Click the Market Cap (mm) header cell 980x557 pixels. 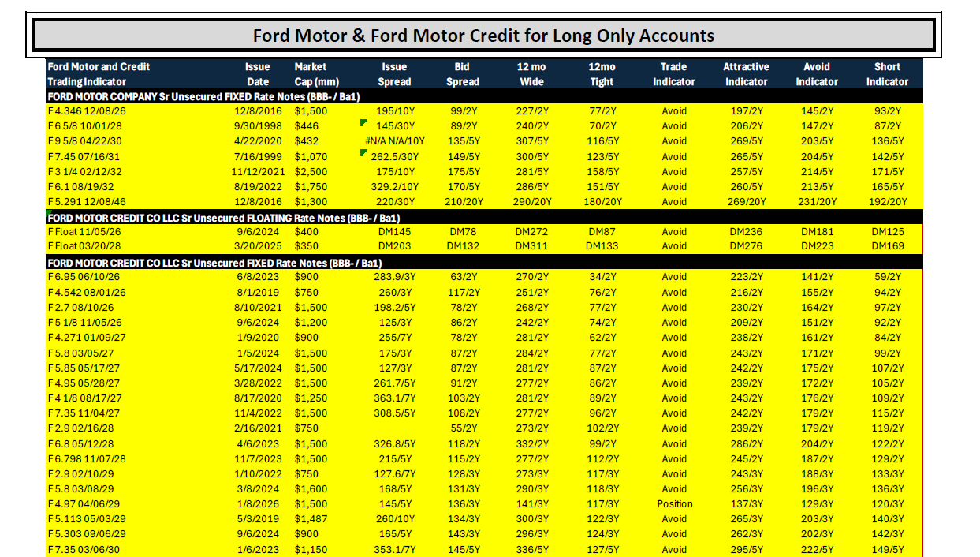[x=316, y=74]
